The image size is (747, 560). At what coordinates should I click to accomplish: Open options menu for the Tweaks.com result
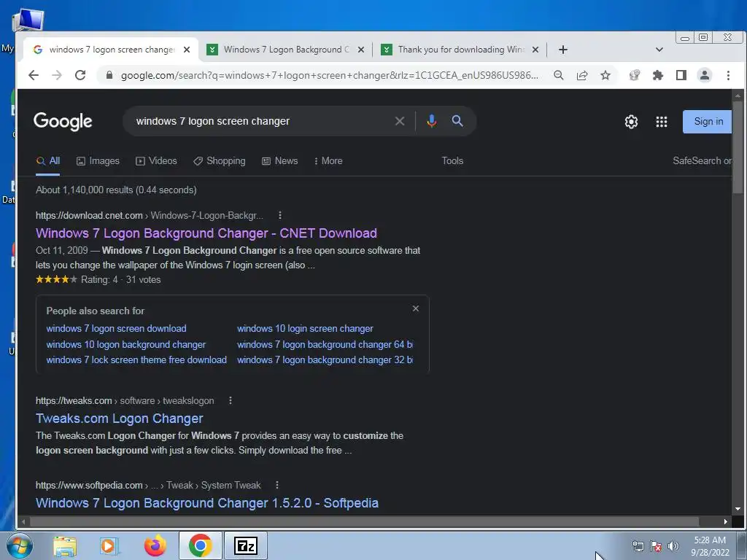point(230,400)
